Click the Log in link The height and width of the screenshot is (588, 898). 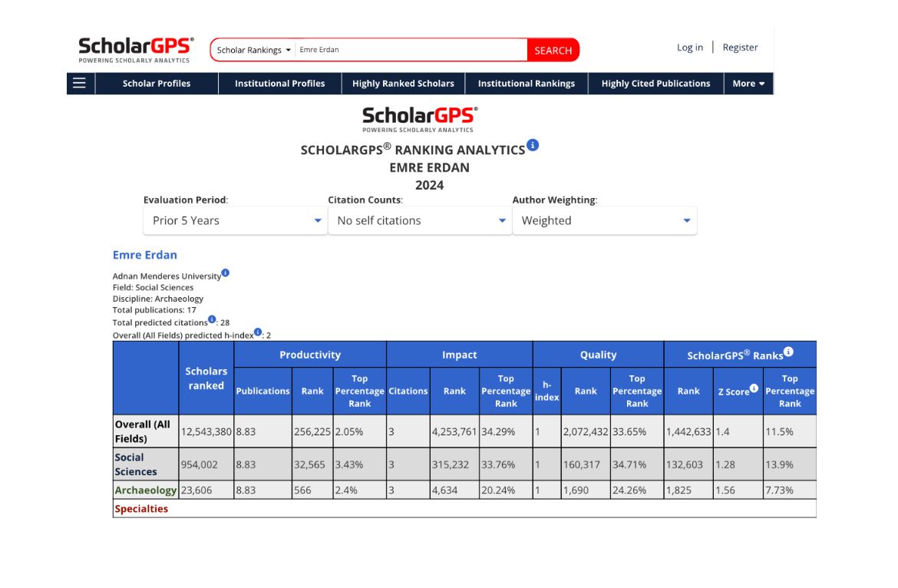click(689, 48)
